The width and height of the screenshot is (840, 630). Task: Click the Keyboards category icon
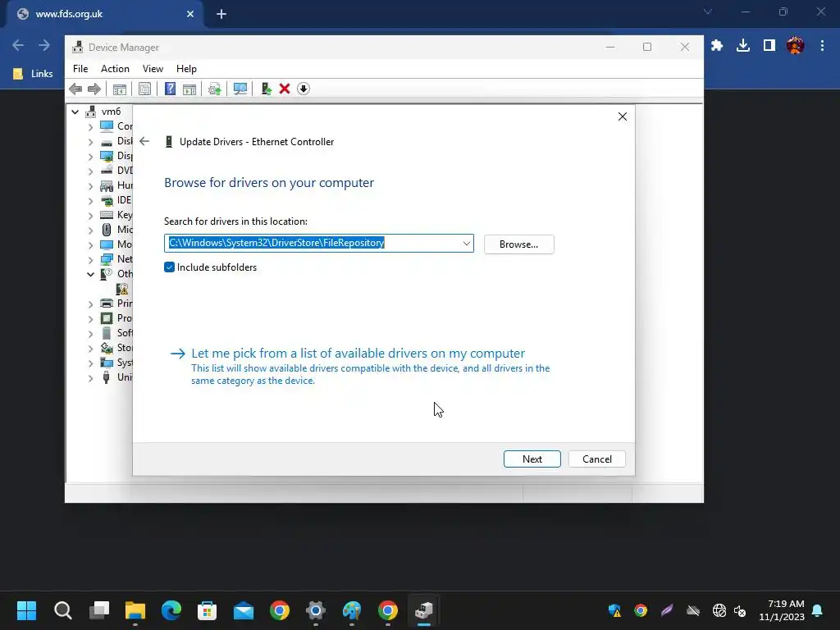pyautogui.click(x=107, y=215)
